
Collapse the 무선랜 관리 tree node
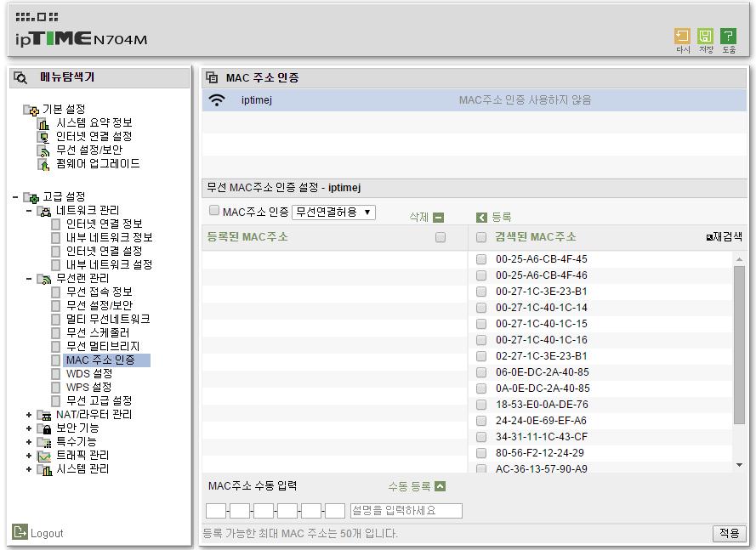pyautogui.click(x=29, y=279)
